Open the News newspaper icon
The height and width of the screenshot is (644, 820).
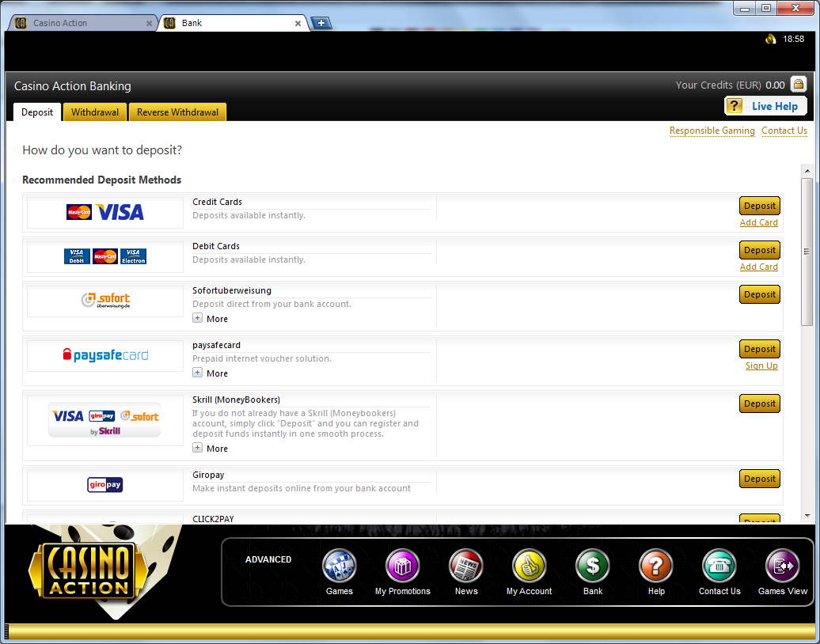[466, 566]
